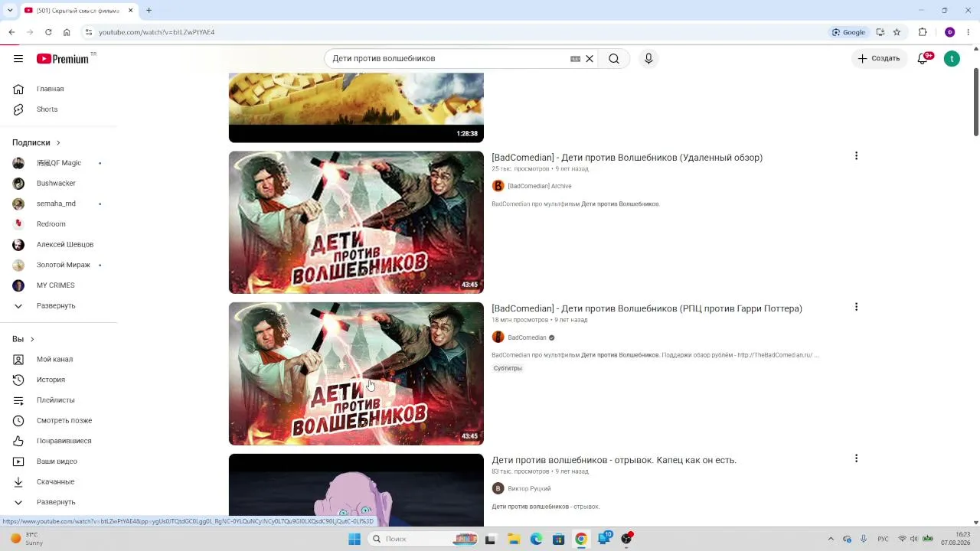This screenshot has height=551, width=980.
Task: Open the QF Magic channel subscription
Action: pos(59,163)
